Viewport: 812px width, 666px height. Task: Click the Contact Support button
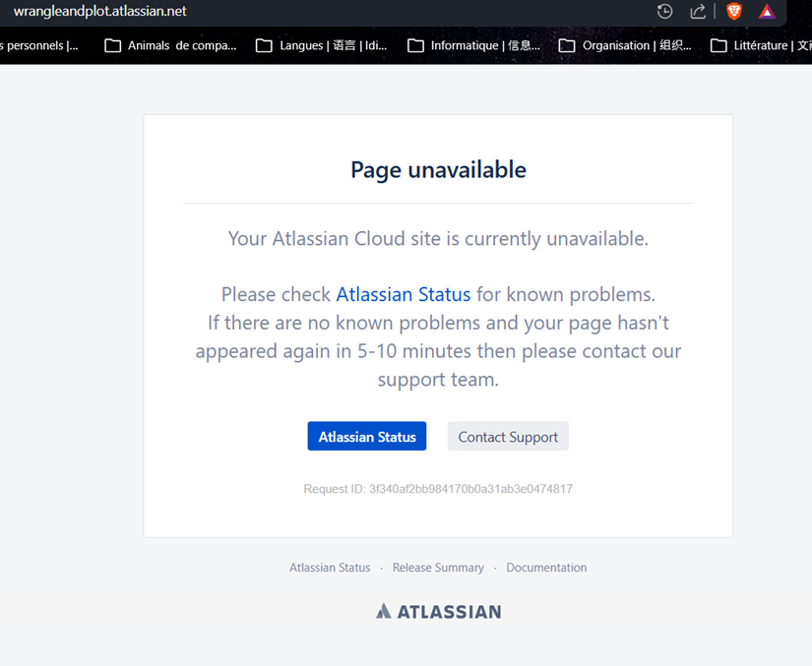[x=508, y=436]
